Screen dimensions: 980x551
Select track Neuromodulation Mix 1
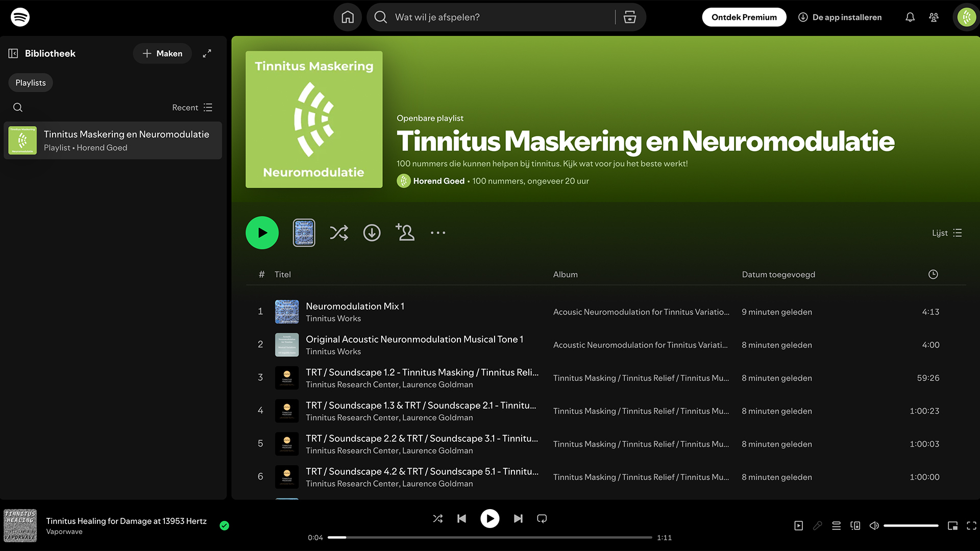pos(606,312)
